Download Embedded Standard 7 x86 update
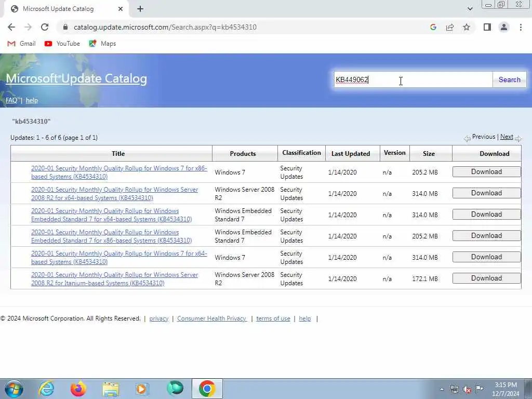 click(x=486, y=236)
